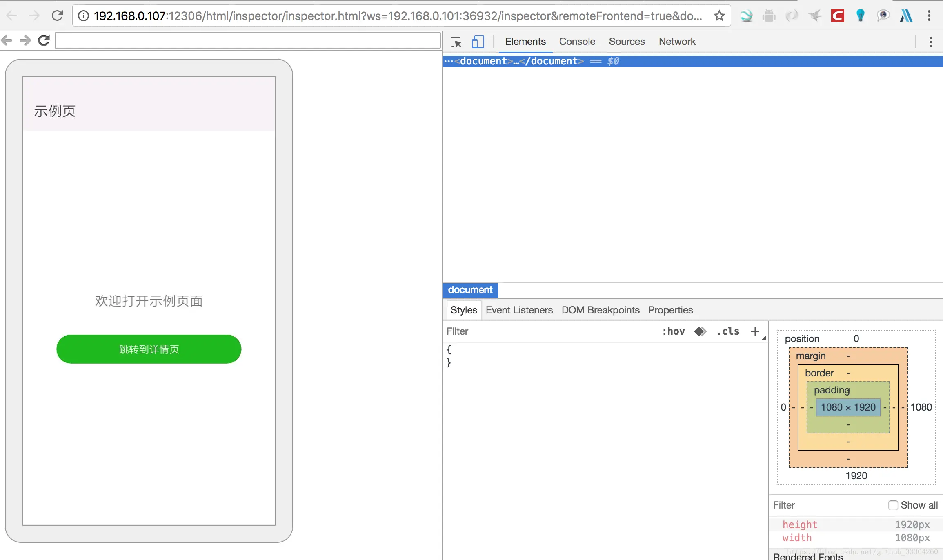
Task: Open the Event Listeners tab
Action: pos(519,310)
